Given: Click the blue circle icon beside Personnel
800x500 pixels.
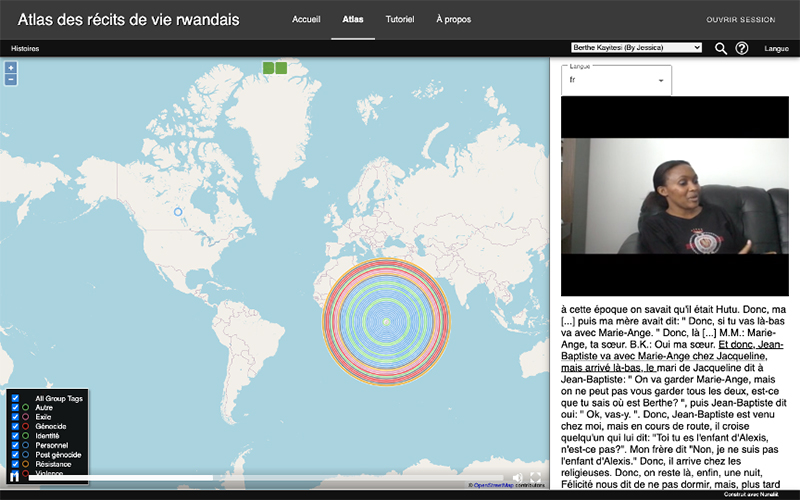Looking at the screenshot, I should pyautogui.click(x=26, y=445).
